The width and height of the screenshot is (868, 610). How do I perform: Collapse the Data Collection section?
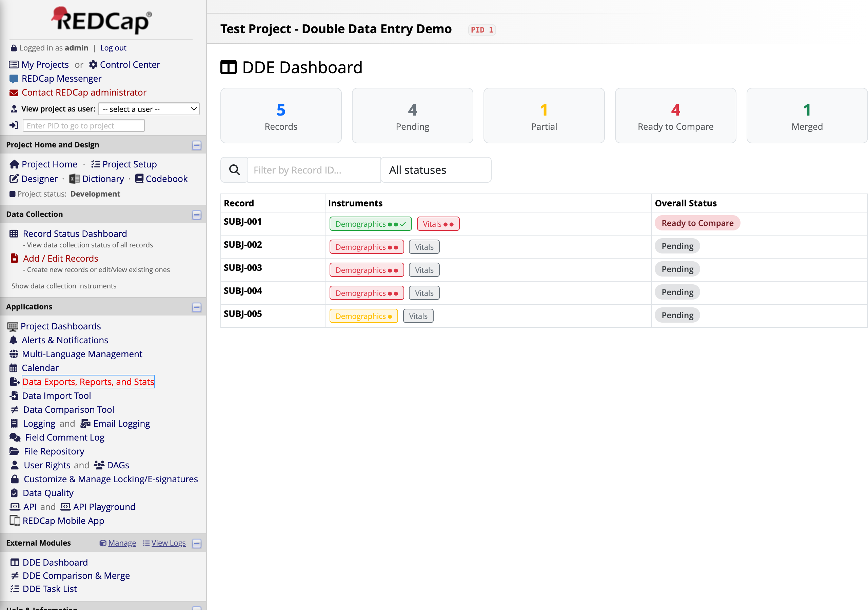pyautogui.click(x=197, y=215)
